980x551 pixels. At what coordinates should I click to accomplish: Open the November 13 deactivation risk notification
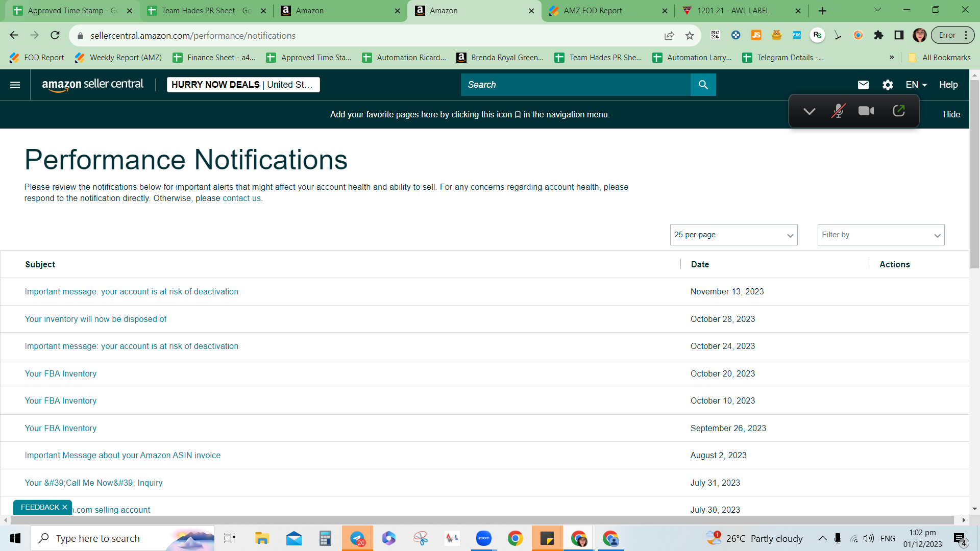coord(132,292)
